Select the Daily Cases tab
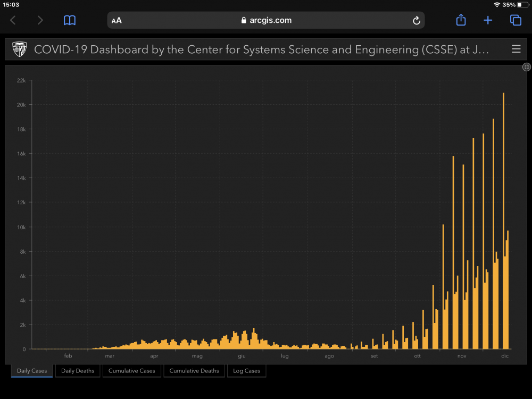The image size is (532, 399). [32, 371]
